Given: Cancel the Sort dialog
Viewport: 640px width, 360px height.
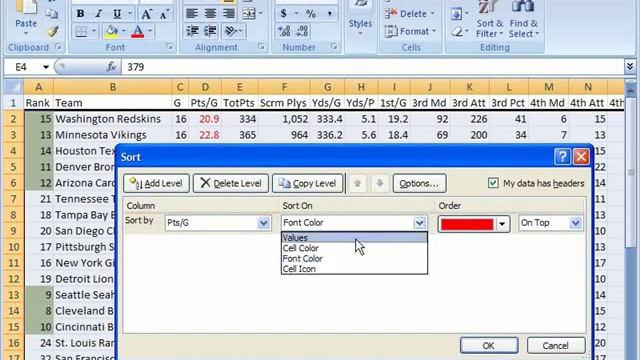Looking at the screenshot, I should [556, 346].
